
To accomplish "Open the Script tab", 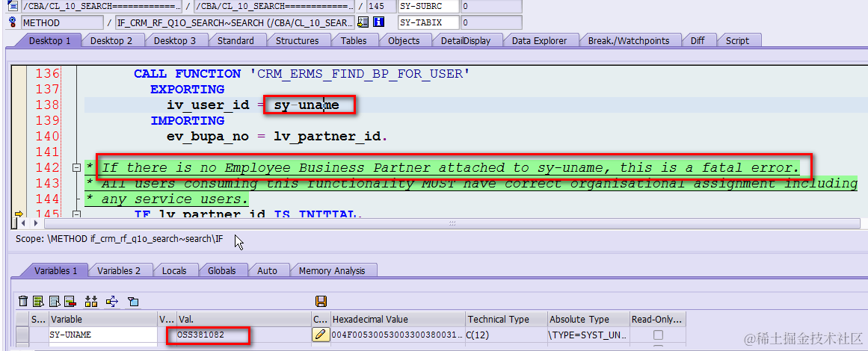I will 737,40.
